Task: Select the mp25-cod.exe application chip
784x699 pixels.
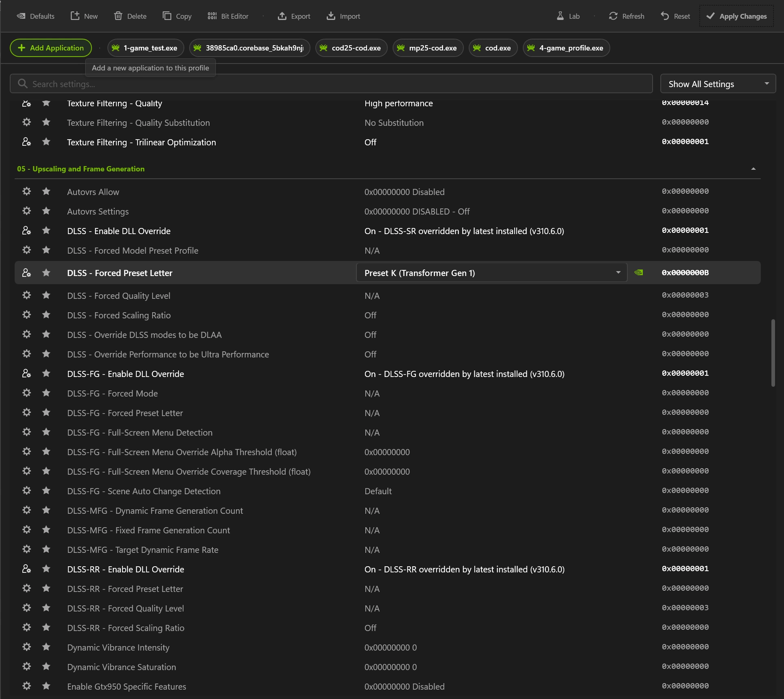Action: click(428, 48)
